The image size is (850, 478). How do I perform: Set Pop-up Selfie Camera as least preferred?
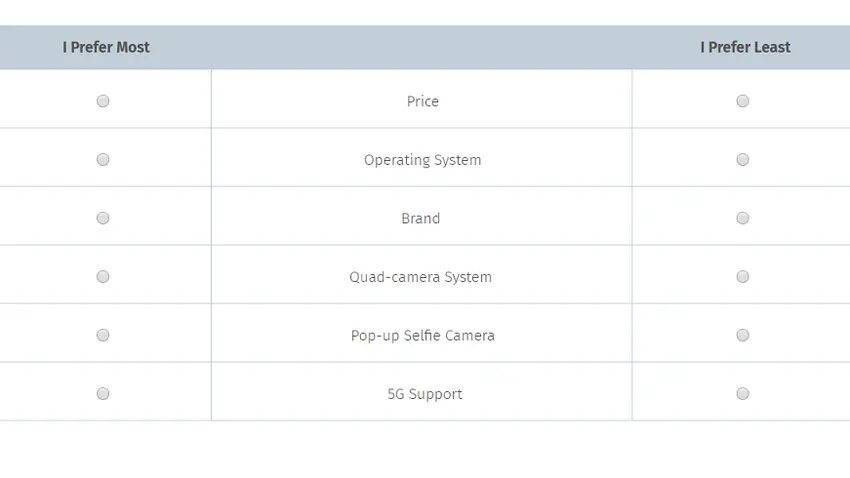(x=742, y=335)
